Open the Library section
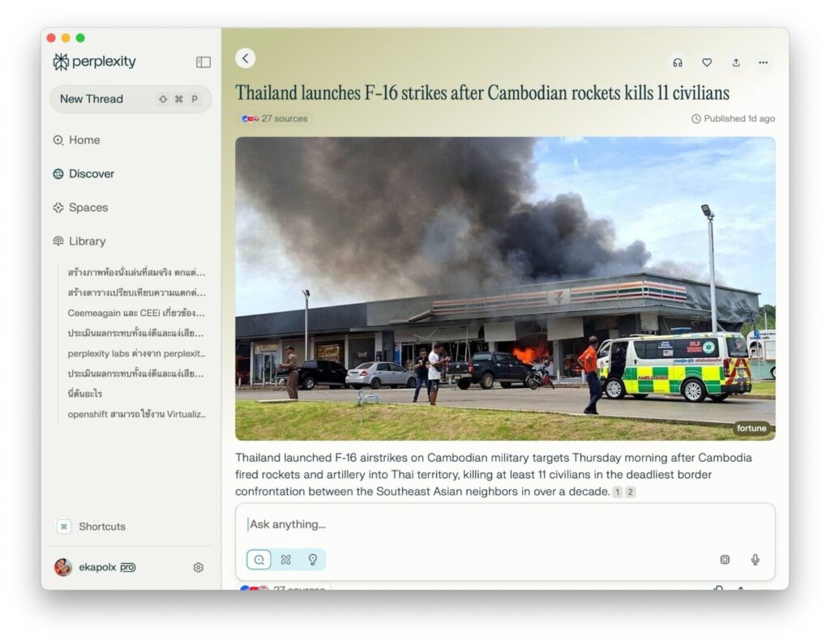This screenshot has height=644, width=830. click(x=79, y=241)
